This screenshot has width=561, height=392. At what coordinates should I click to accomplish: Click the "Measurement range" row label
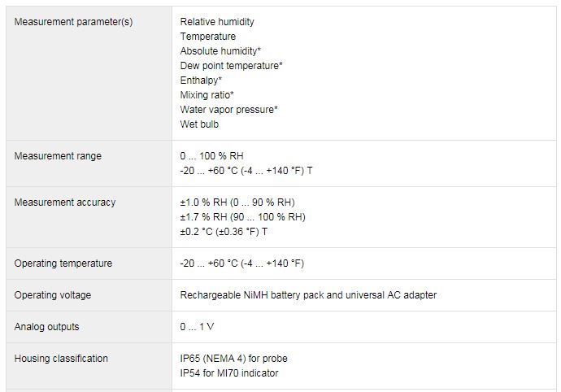[58, 156]
